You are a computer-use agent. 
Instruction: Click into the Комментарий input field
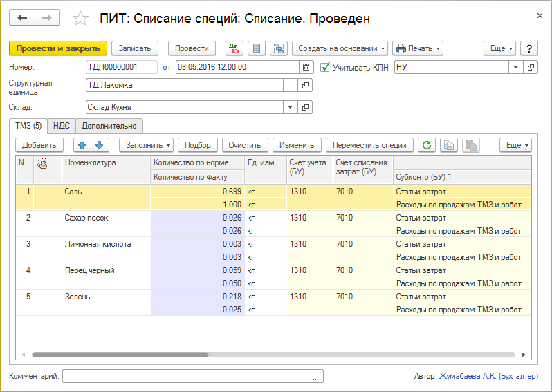pyautogui.click(x=185, y=376)
